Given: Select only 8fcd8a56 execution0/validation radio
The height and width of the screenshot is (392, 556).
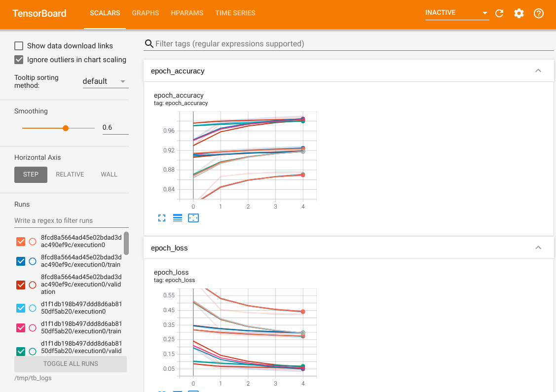Looking at the screenshot, I should click(33, 285).
